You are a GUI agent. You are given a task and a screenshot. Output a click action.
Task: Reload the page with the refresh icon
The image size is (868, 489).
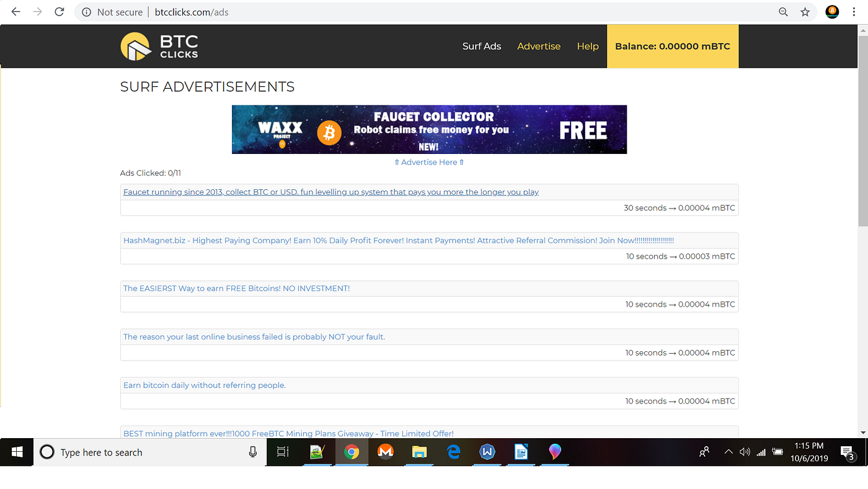tap(60, 12)
